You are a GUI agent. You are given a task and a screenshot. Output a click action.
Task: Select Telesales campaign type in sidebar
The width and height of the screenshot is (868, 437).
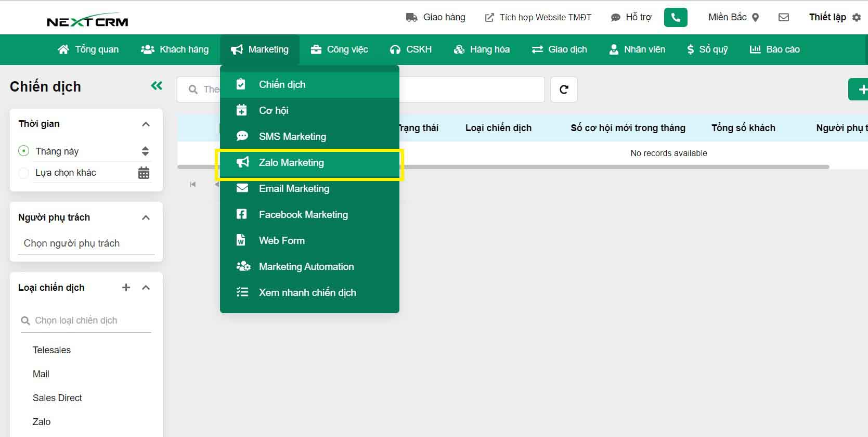(x=51, y=350)
